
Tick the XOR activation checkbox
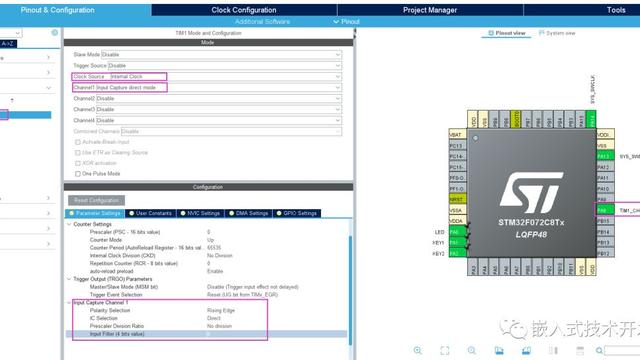[x=78, y=163]
